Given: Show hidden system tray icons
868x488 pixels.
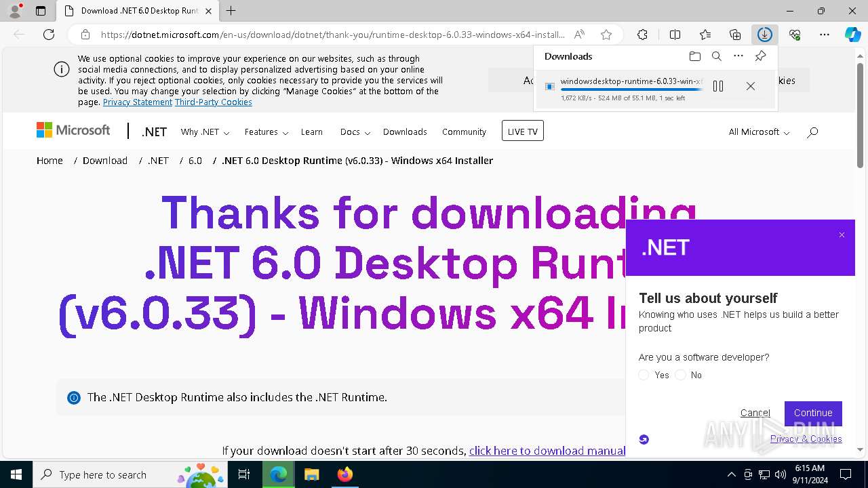Looking at the screenshot, I should point(731,474).
